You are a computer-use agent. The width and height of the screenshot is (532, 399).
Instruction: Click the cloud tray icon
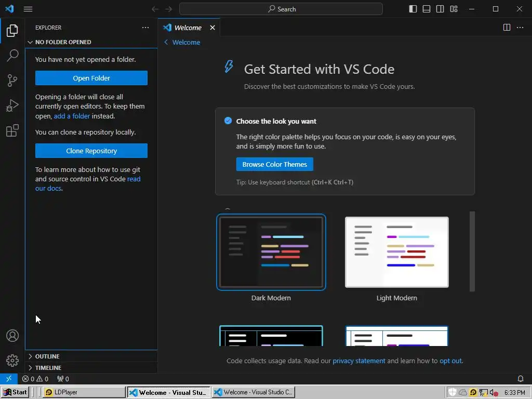click(x=463, y=392)
